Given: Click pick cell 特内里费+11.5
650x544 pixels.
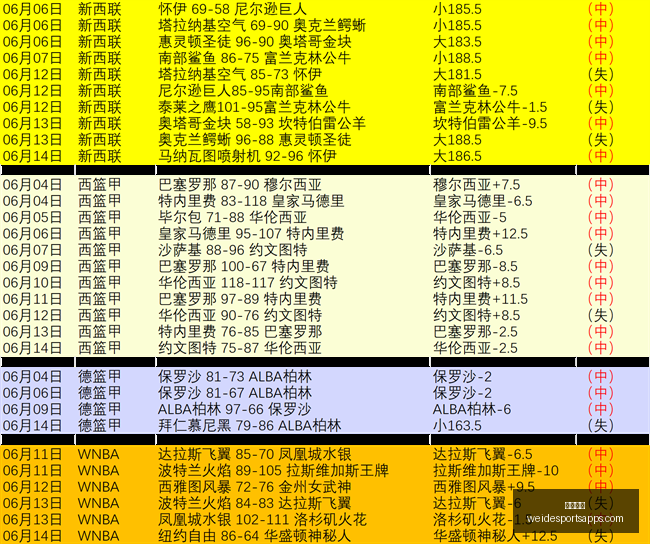Looking at the screenshot, I should point(480,299).
